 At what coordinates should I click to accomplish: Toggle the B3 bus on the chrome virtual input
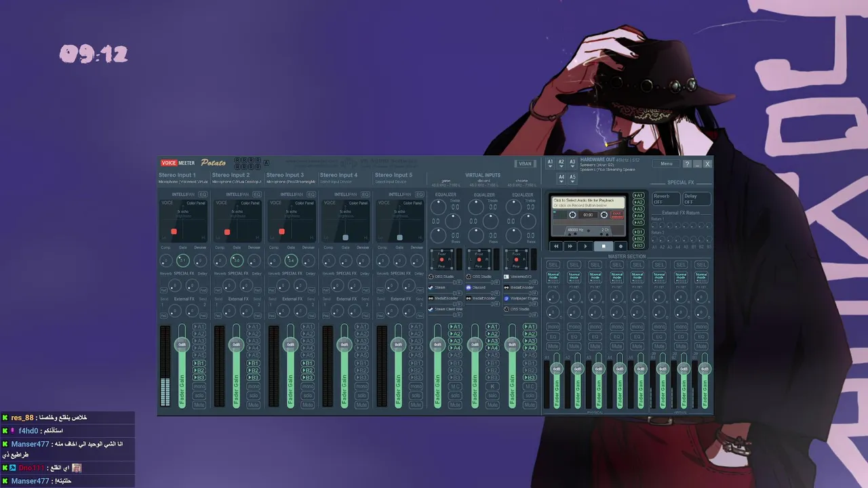click(x=530, y=378)
